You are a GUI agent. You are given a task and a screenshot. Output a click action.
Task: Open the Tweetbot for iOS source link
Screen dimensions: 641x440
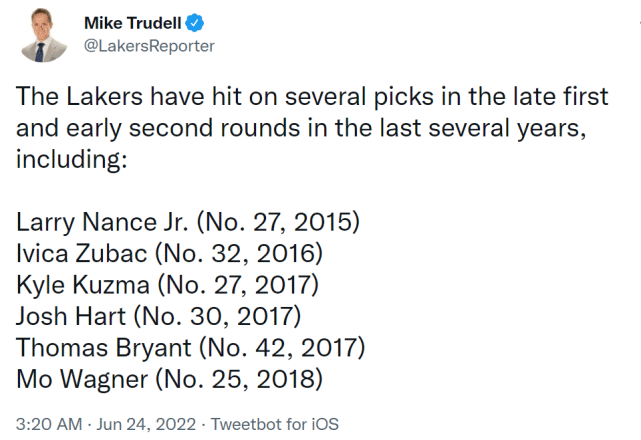(x=275, y=424)
